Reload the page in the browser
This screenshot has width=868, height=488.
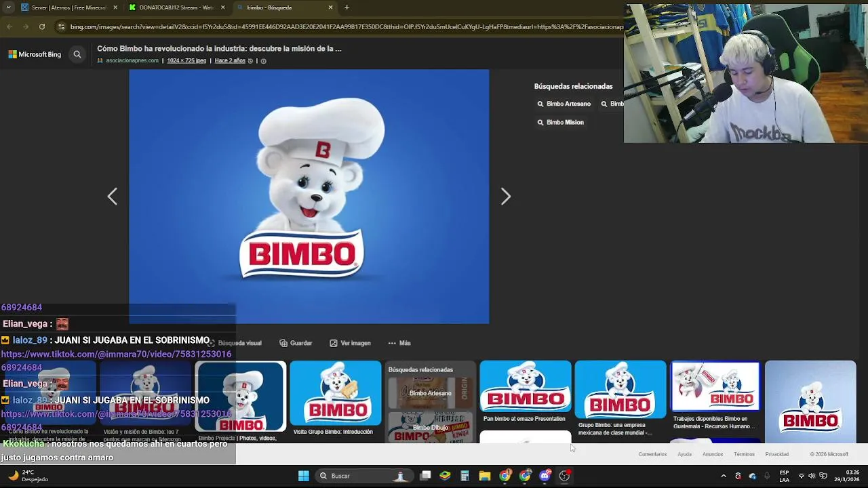pos(42,26)
